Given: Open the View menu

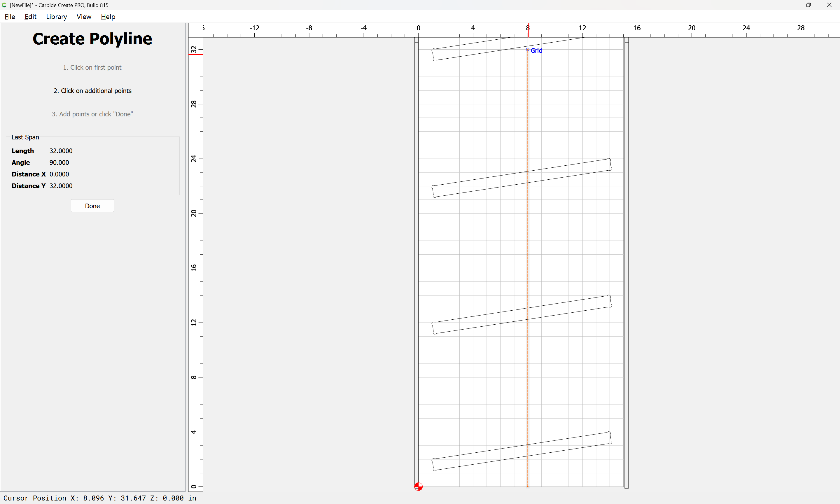Looking at the screenshot, I should point(84,17).
